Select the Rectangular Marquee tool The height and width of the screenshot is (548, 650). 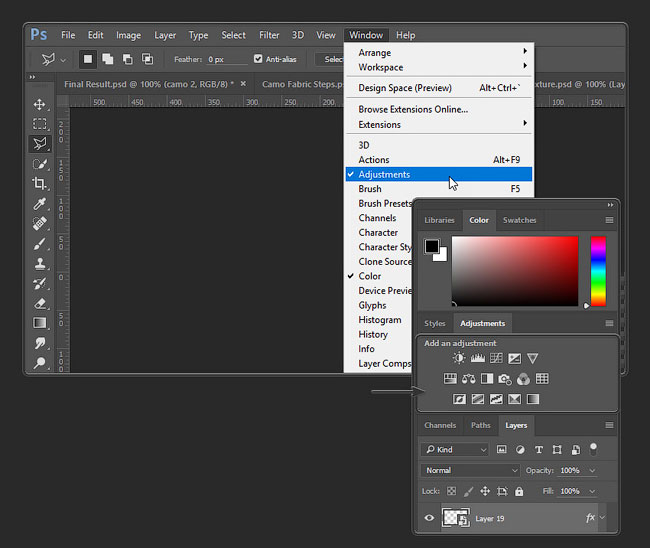[40, 124]
